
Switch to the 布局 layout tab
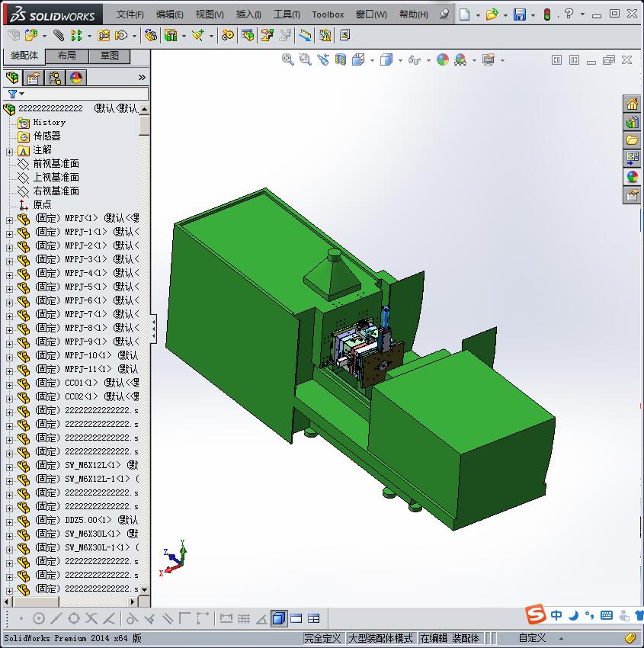[66, 56]
